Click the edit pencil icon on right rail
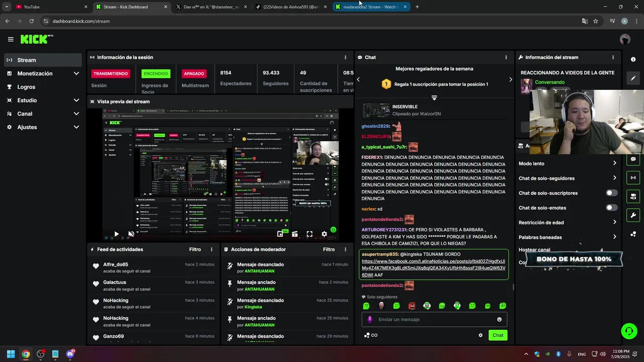The height and width of the screenshot is (362, 644). click(x=633, y=78)
